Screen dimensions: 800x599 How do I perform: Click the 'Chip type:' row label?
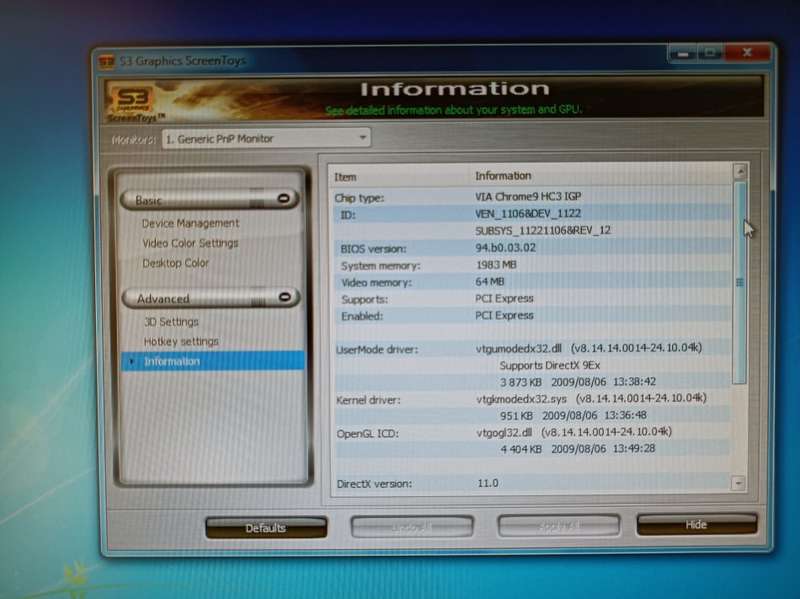[359, 198]
